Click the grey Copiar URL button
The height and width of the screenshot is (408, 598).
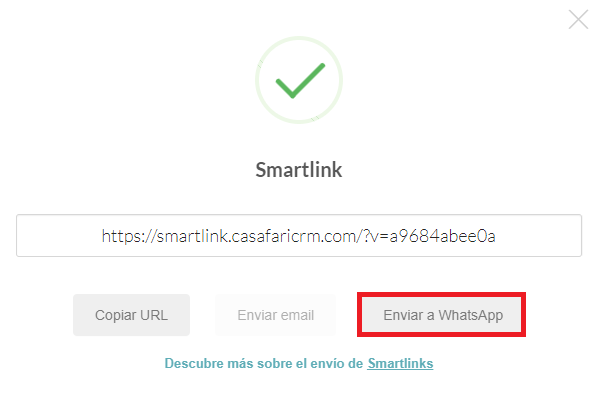click(131, 315)
